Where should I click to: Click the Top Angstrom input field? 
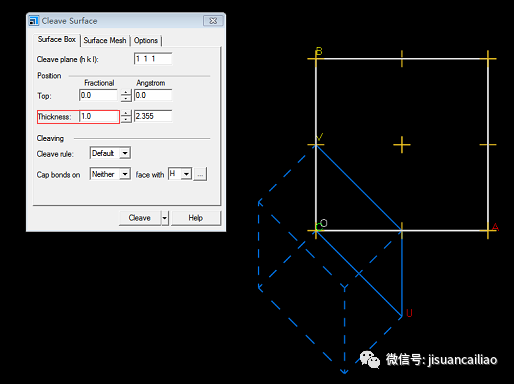pos(153,95)
